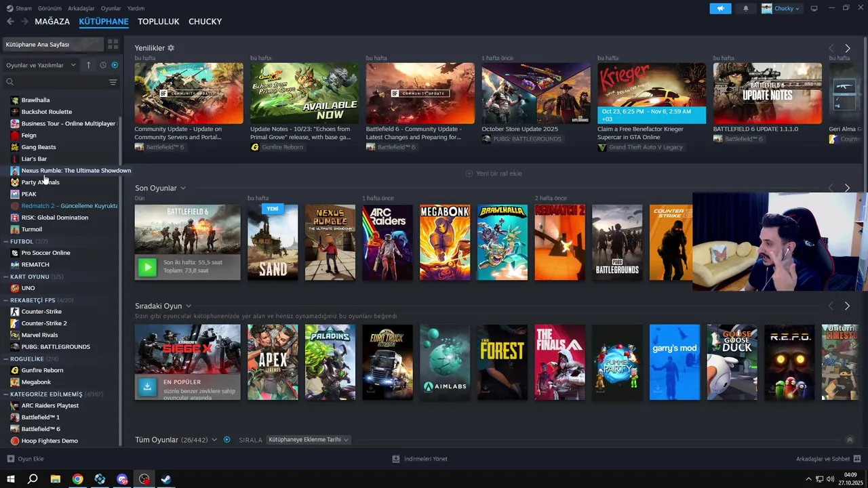The width and height of the screenshot is (868, 488).
Task: Switch to the TOPLULUK tab
Action: (x=159, y=22)
